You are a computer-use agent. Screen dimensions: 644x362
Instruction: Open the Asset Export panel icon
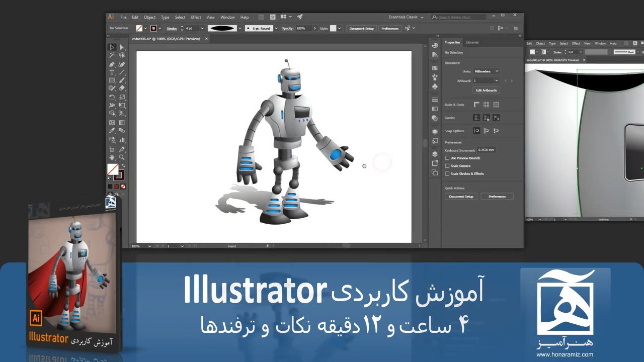point(435,163)
